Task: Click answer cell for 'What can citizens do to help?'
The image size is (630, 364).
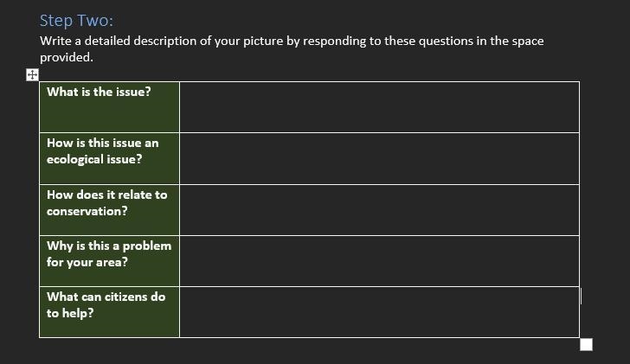Action: 379,312
